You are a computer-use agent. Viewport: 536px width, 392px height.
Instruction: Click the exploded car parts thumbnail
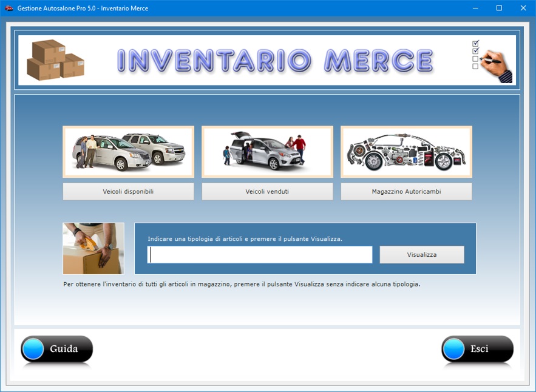pos(407,152)
